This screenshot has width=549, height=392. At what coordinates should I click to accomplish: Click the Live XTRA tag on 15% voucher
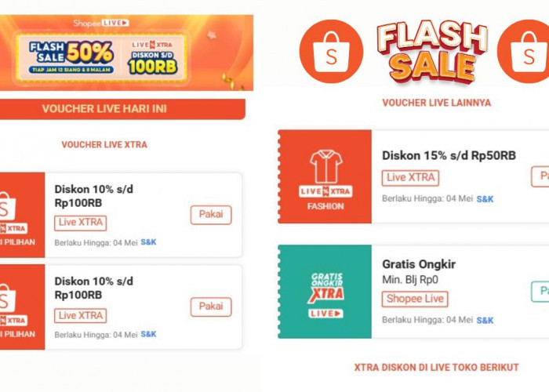[410, 178]
